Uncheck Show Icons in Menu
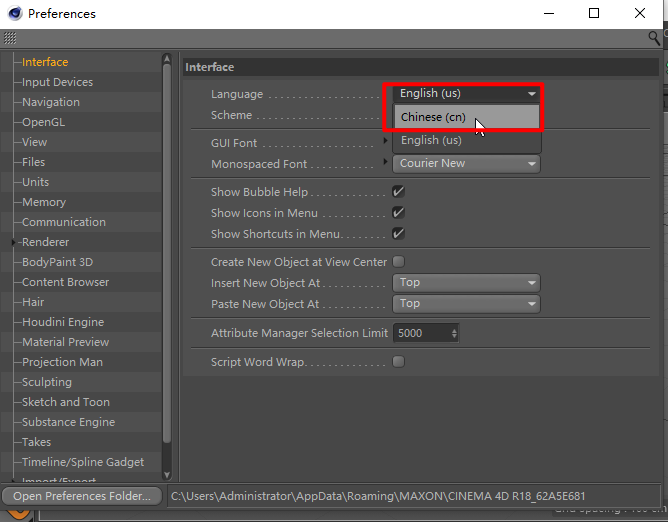Viewport: 668px width, 522px height. click(x=398, y=213)
